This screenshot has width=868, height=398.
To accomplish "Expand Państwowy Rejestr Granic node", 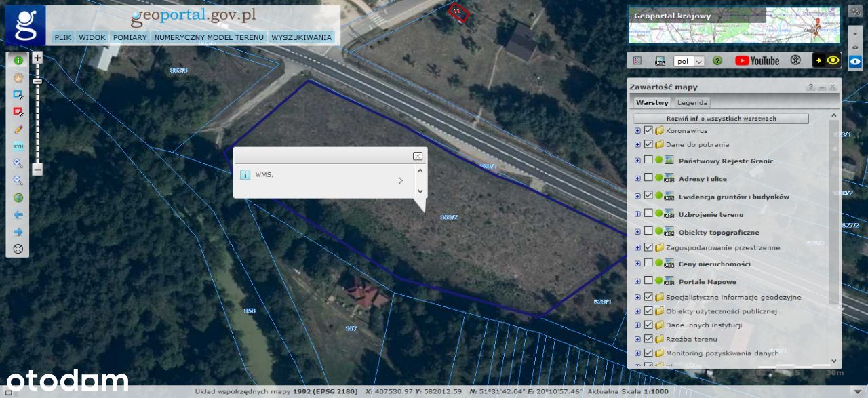I will [x=637, y=161].
